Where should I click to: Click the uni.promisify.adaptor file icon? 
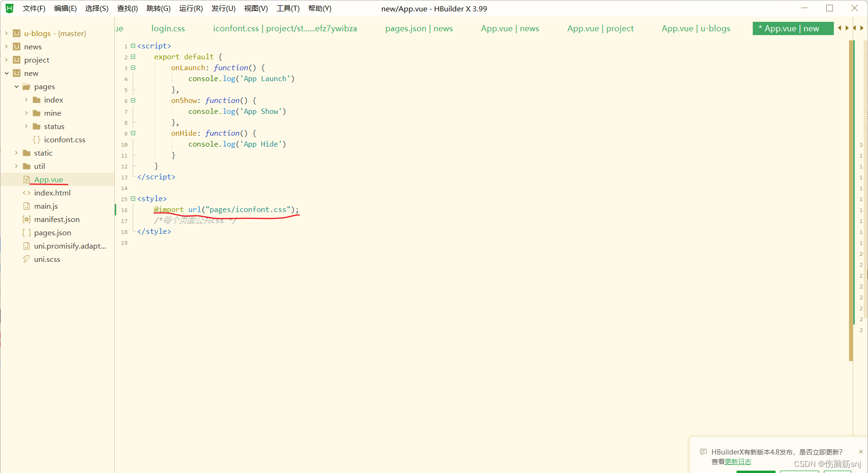(x=27, y=246)
